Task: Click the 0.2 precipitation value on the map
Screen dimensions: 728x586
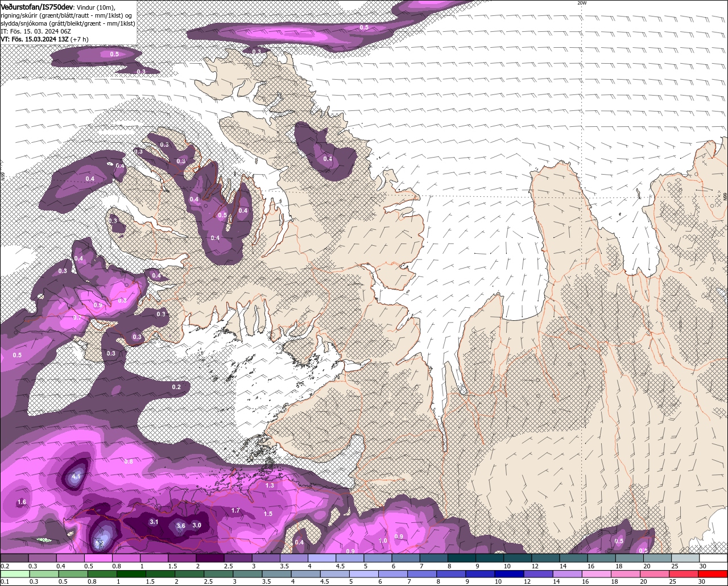Action: point(176,387)
